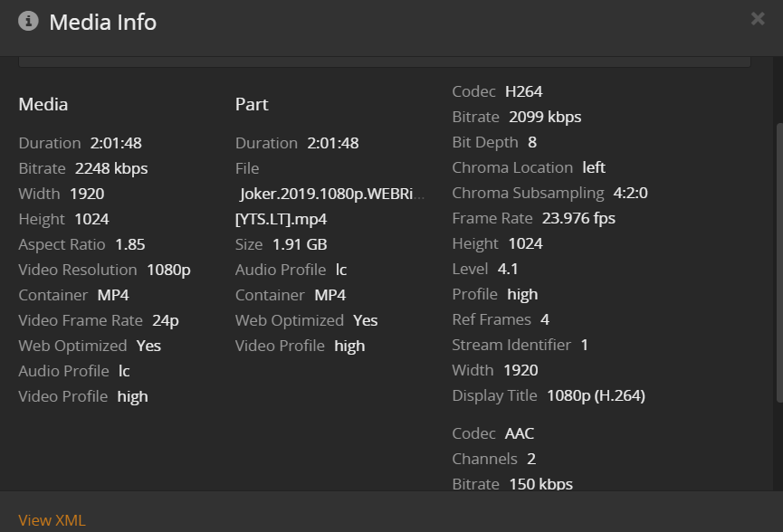Click the 2099 kbps video bitrate value
Image resolution: width=783 pixels, height=532 pixels.
(545, 117)
